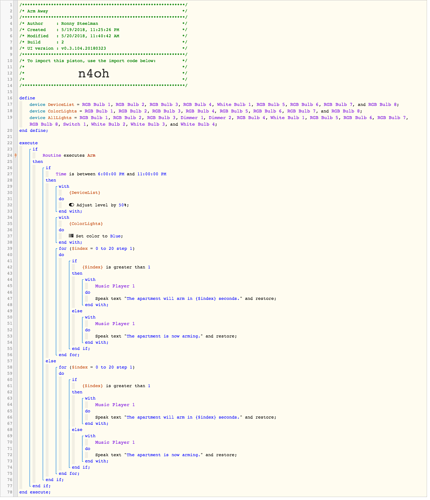Click the Created date comment line

103,30
